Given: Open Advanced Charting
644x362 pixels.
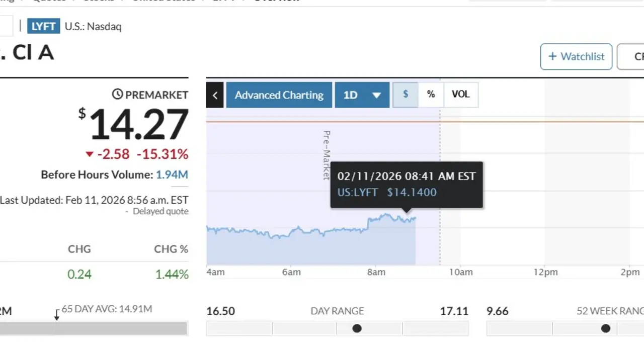Looking at the screenshot, I should (x=279, y=95).
